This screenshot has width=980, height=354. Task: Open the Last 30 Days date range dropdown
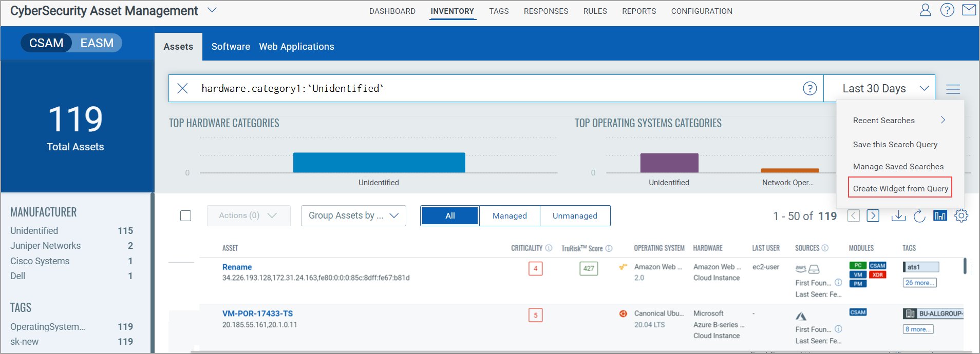tap(879, 88)
